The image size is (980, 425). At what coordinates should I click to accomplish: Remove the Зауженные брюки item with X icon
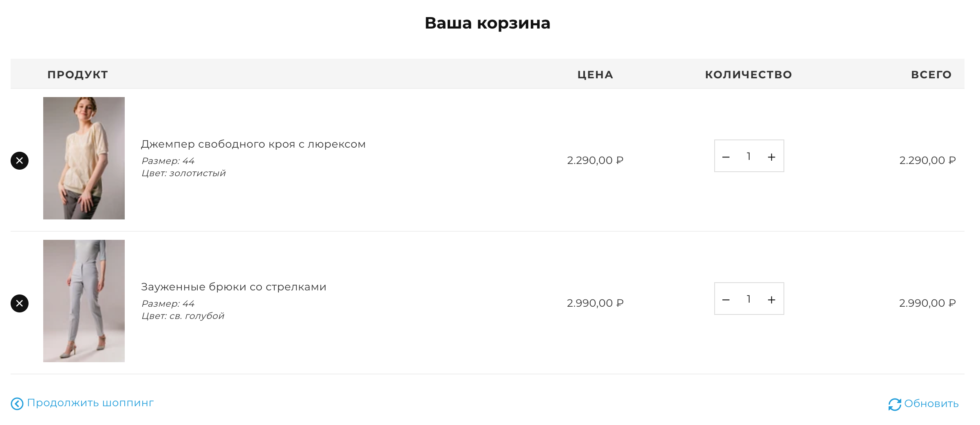click(x=20, y=303)
